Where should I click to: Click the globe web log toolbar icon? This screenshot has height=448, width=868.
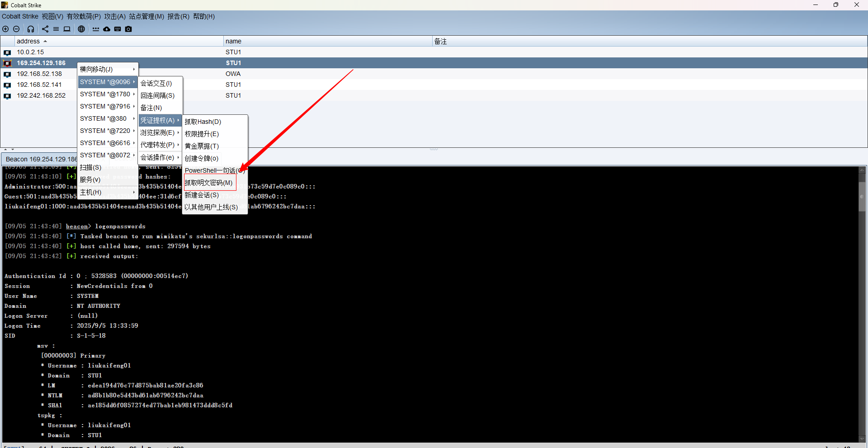click(81, 29)
